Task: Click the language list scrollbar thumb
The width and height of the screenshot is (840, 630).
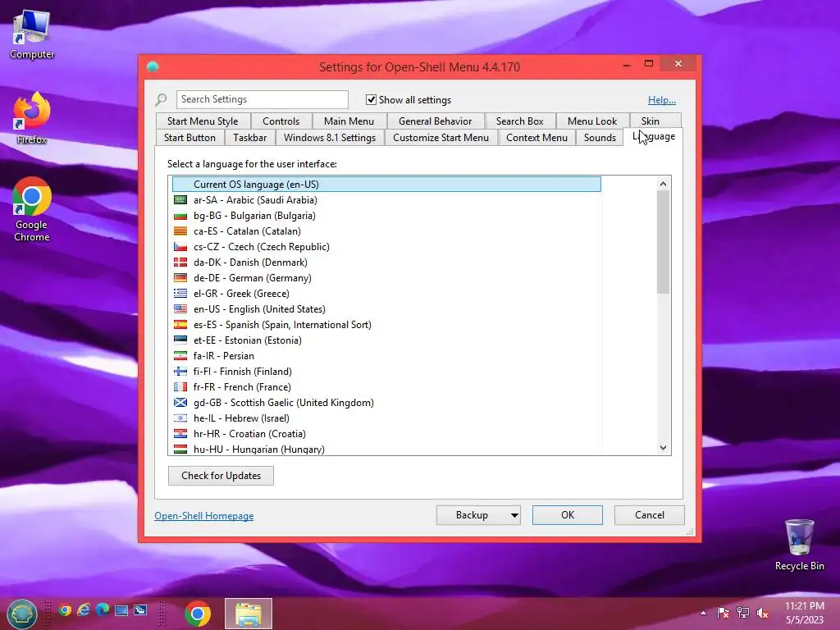Action: [x=663, y=242]
